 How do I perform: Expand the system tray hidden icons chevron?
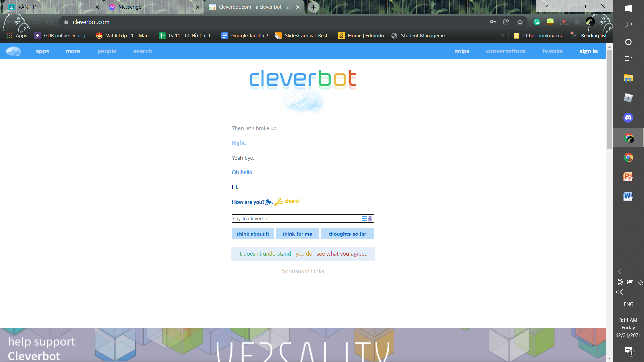pos(620,272)
